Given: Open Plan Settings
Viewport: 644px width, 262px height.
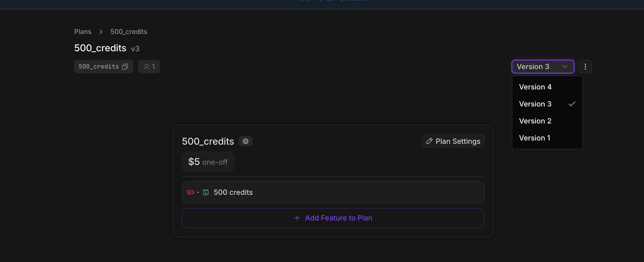Looking at the screenshot, I should coord(453,141).
